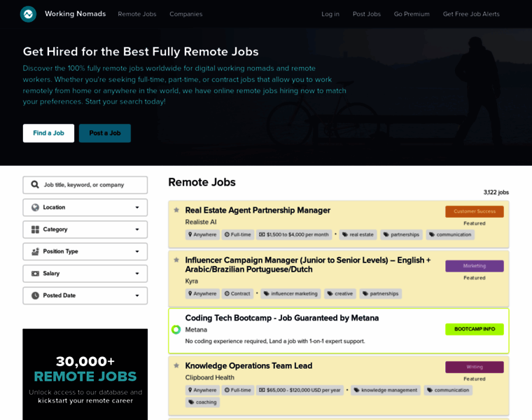Click Anywhere tag on Kyra job
The height and width of the screenshot is (420, 532).
click(202, 293)
